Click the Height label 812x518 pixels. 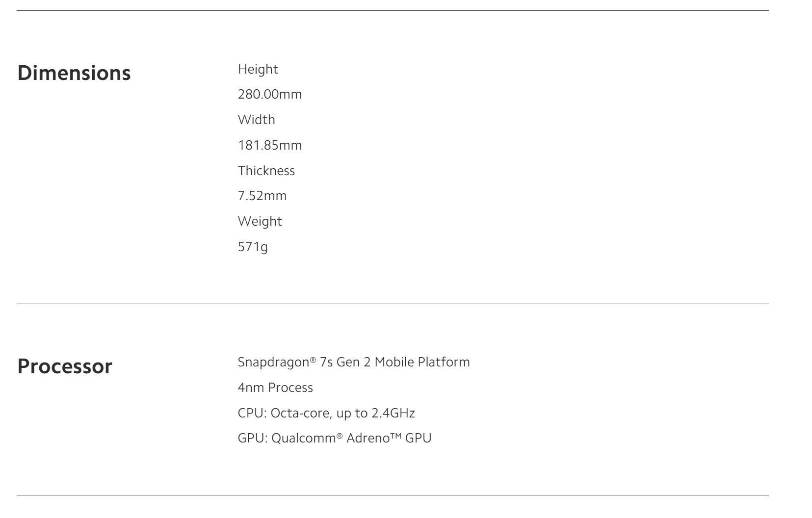click(258, 69)
